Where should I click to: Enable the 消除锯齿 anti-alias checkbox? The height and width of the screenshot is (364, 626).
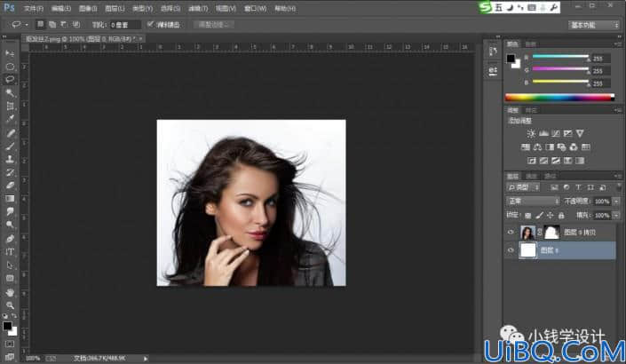(150, 24)
